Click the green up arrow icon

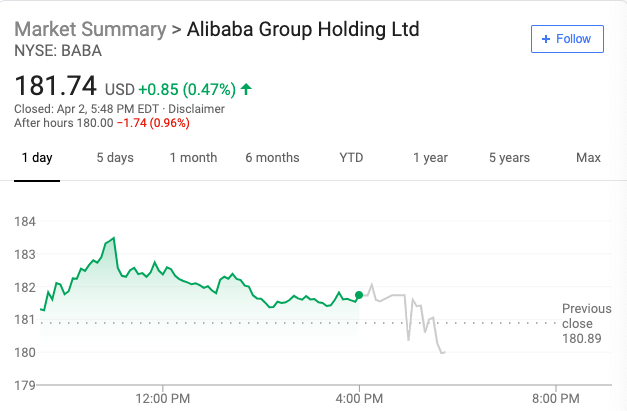(246, 89)
